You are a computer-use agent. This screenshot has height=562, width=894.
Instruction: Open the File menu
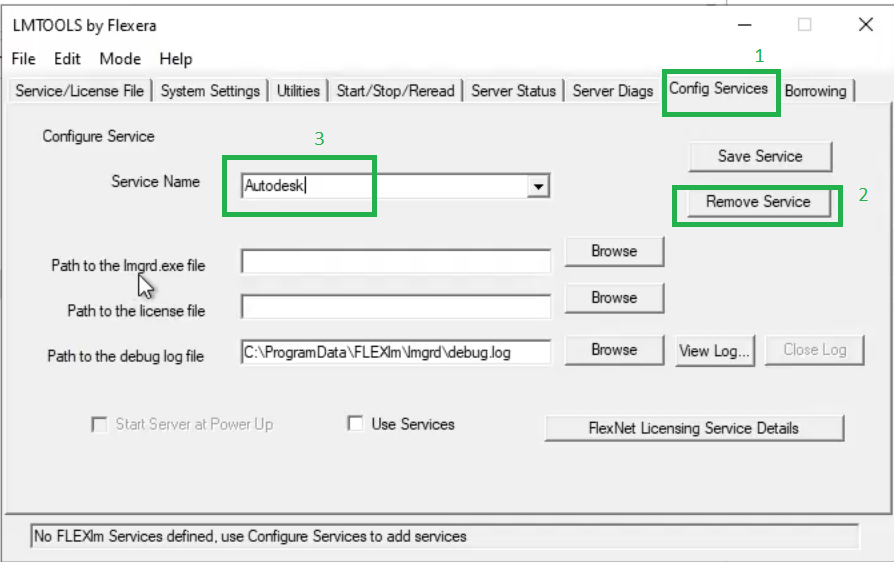point(23,59)
